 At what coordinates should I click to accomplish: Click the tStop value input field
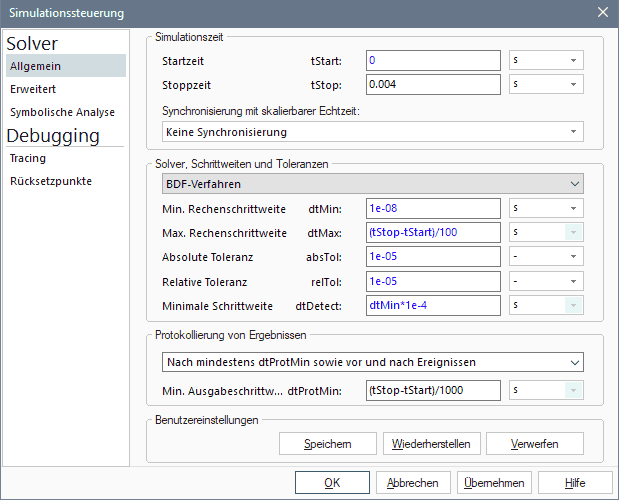point(432,85)
